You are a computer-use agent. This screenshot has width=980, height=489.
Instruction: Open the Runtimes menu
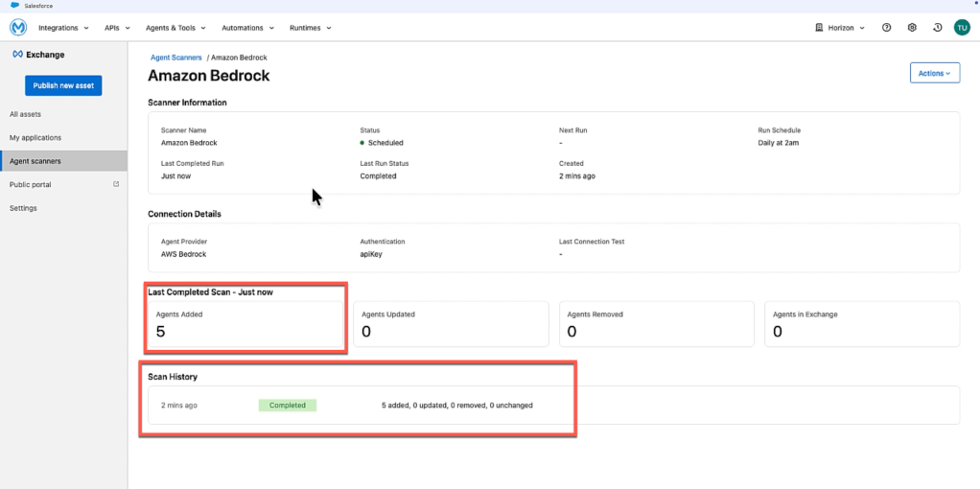310,28
